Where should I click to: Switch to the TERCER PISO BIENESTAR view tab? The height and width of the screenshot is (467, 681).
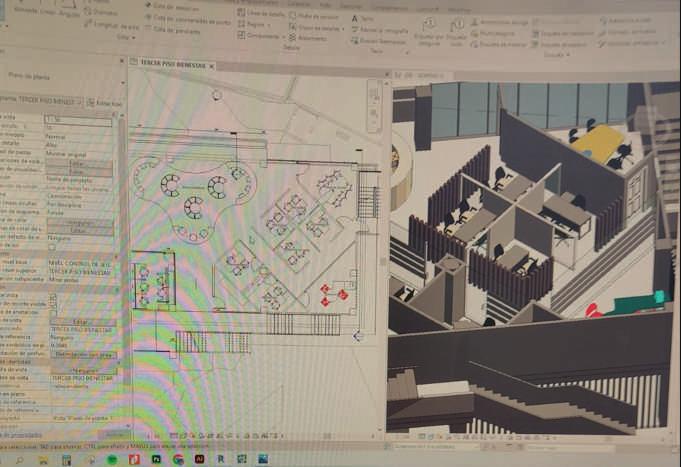[x=172, y=64]
